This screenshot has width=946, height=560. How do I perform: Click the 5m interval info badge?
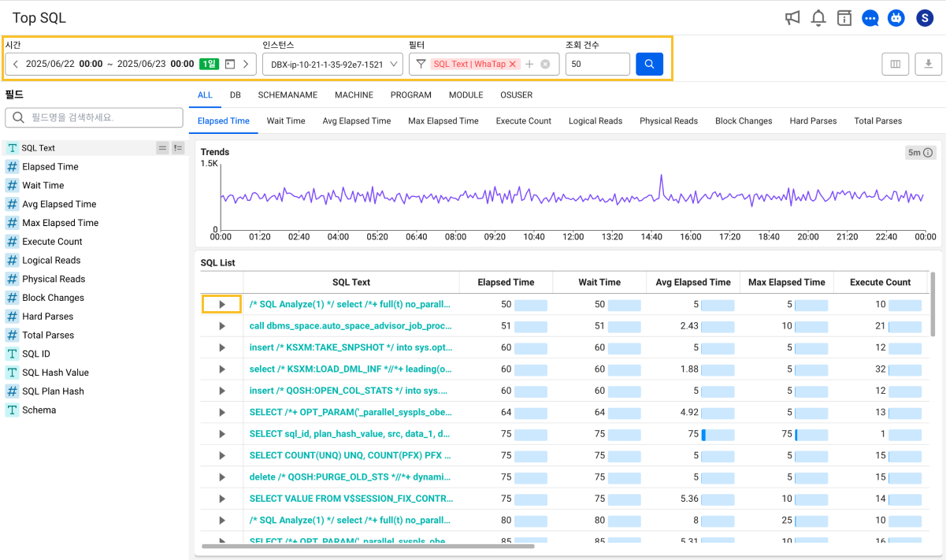pyautogui.click(x=920, y=152)
